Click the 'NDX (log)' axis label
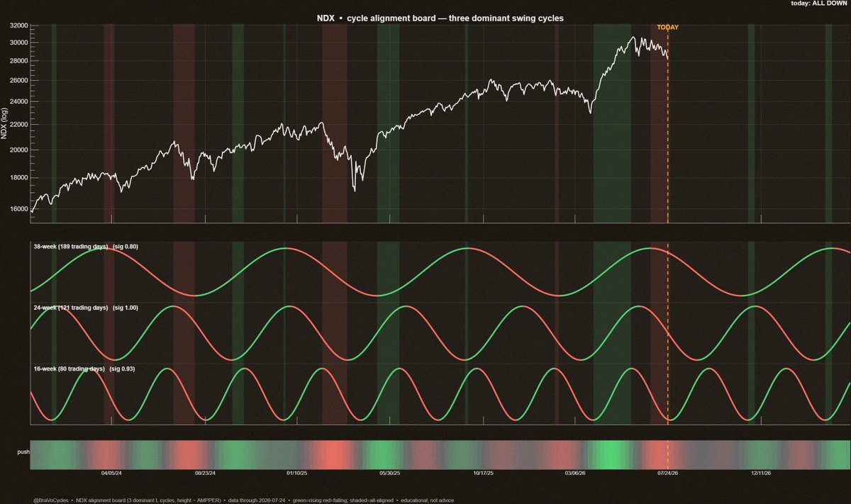The image size is (851, 504). tap(5, 123)
